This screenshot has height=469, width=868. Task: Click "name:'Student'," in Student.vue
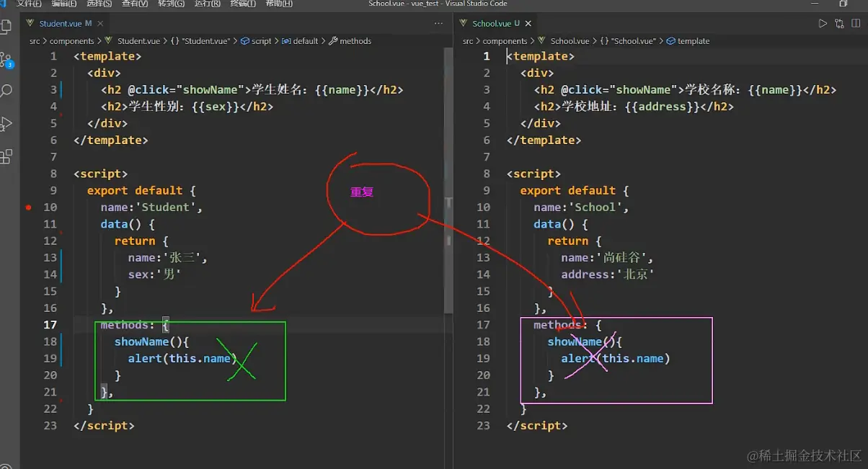pyautogui.click(x=152, y=207)
